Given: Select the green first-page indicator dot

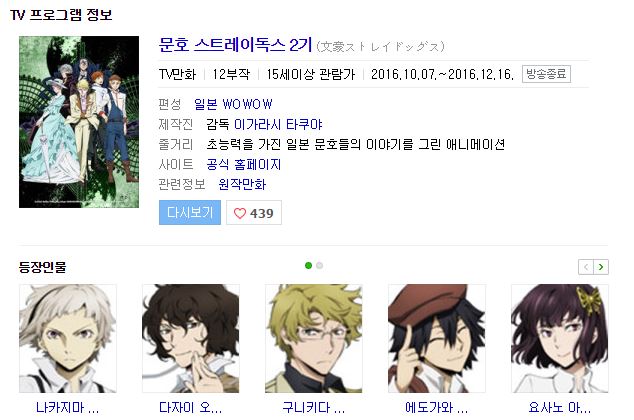Looking at the screenshot, I should 309,266.
